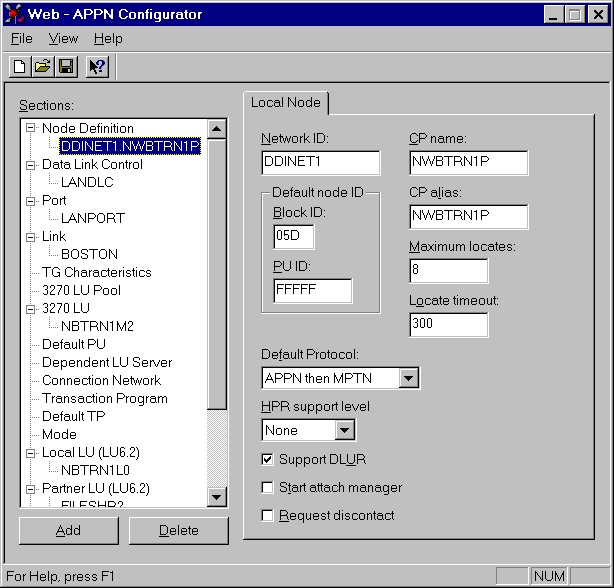Enable Request discontact checkbox
This screenshot has width=614, height=588.
point(267,516)
